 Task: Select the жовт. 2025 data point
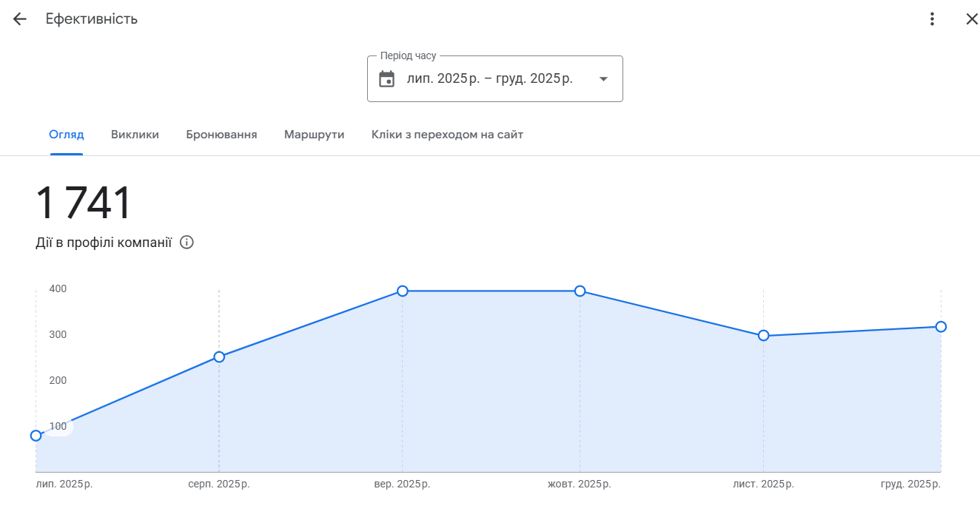(x=580, y=291)
